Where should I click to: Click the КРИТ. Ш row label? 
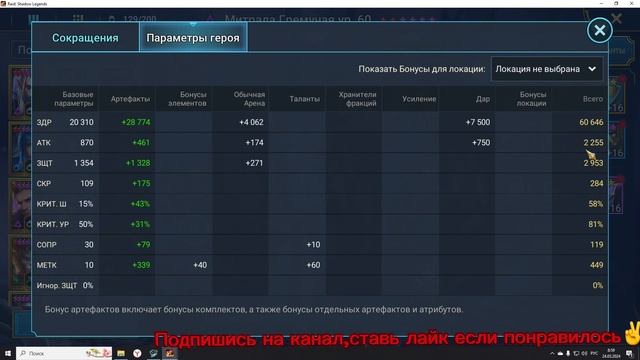(x=51, y=204)
